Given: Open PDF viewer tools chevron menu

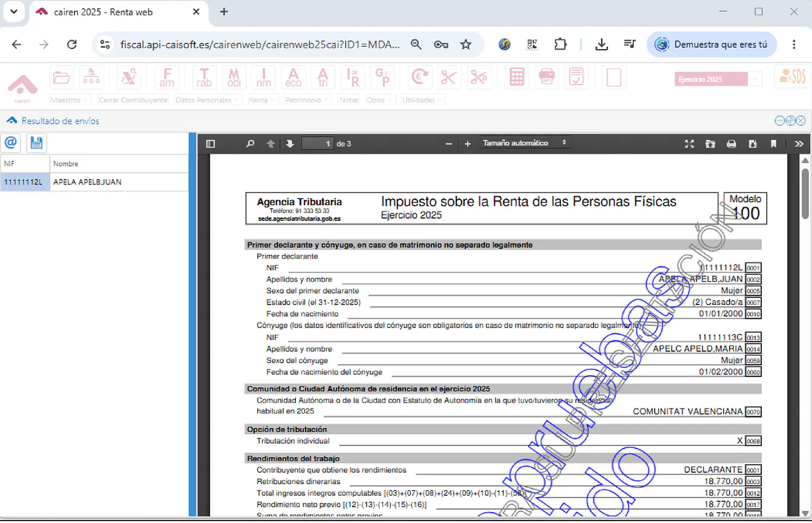Looking at the screenshot, I should (x=799, y=143).
